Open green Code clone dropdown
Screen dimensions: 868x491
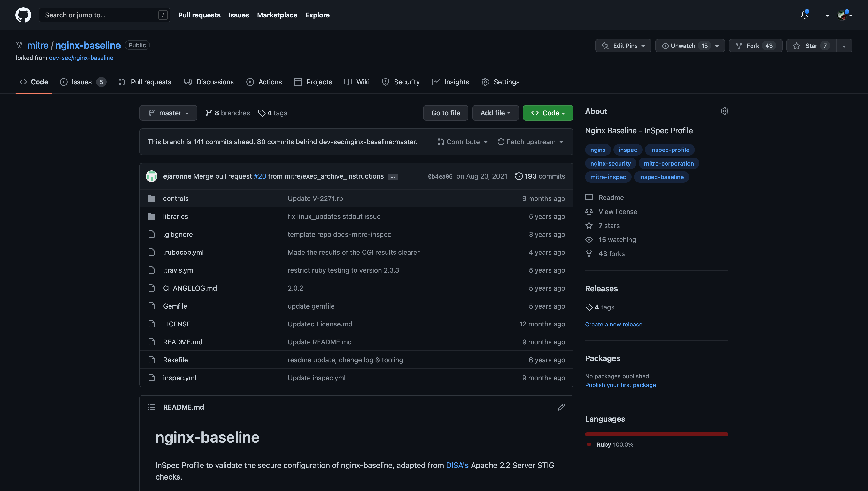(x=548, y=113)
